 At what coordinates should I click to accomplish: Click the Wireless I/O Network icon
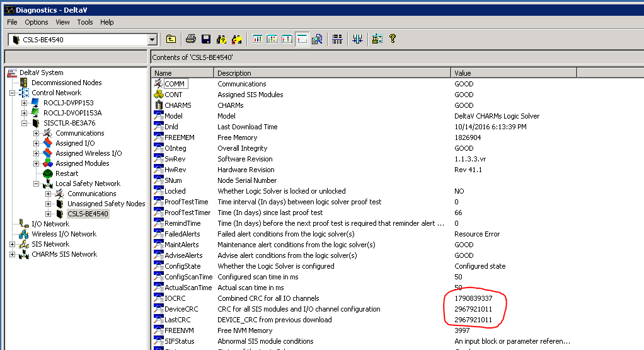pyautogui.click(x=24, y=234)
